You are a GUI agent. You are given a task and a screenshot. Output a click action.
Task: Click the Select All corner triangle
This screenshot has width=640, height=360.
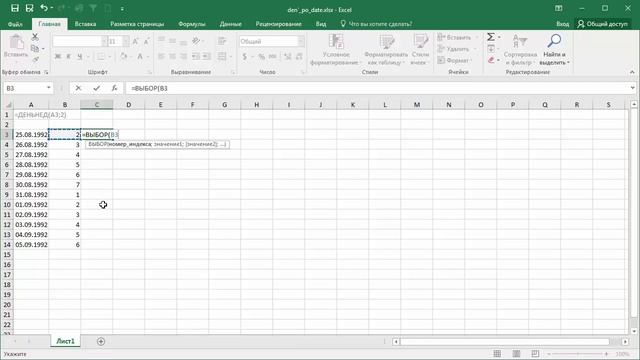point(7,105)
